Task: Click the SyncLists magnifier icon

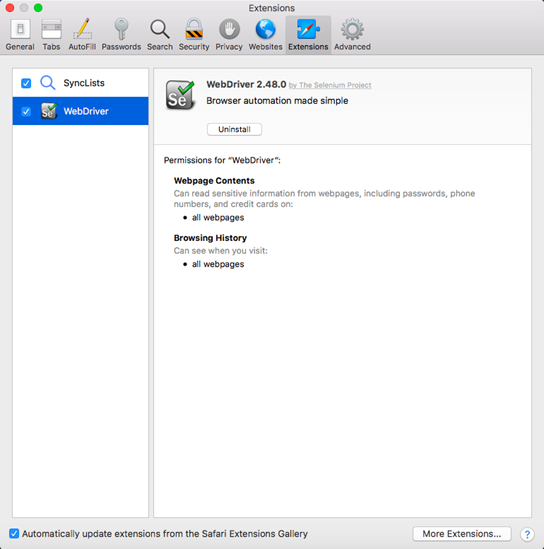Action: point(48,83)
